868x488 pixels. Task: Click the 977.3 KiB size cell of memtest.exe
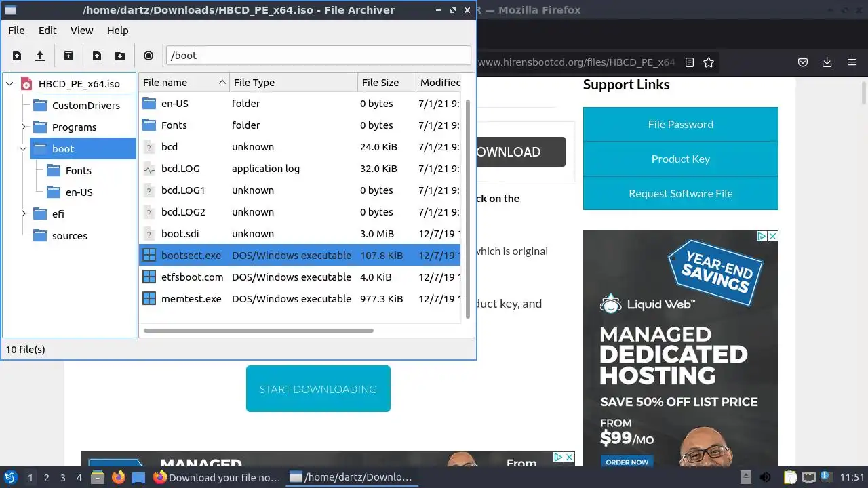click(x=382, y=299)
